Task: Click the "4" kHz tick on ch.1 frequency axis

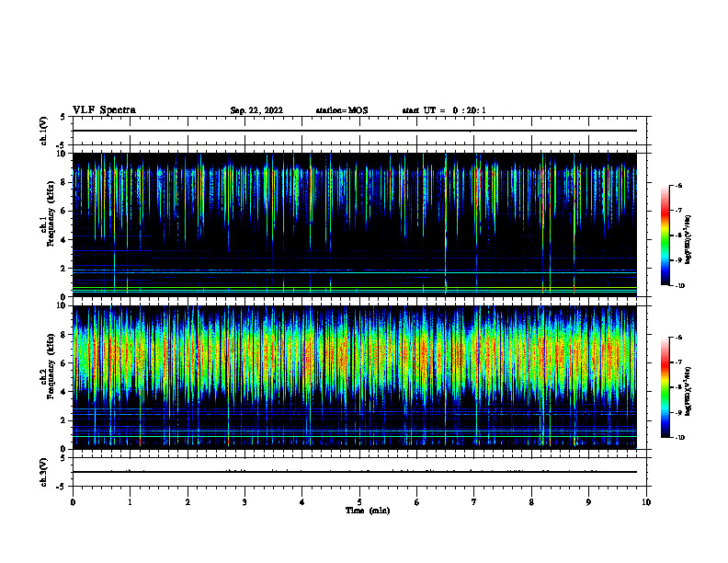Action: coord(64,240)
